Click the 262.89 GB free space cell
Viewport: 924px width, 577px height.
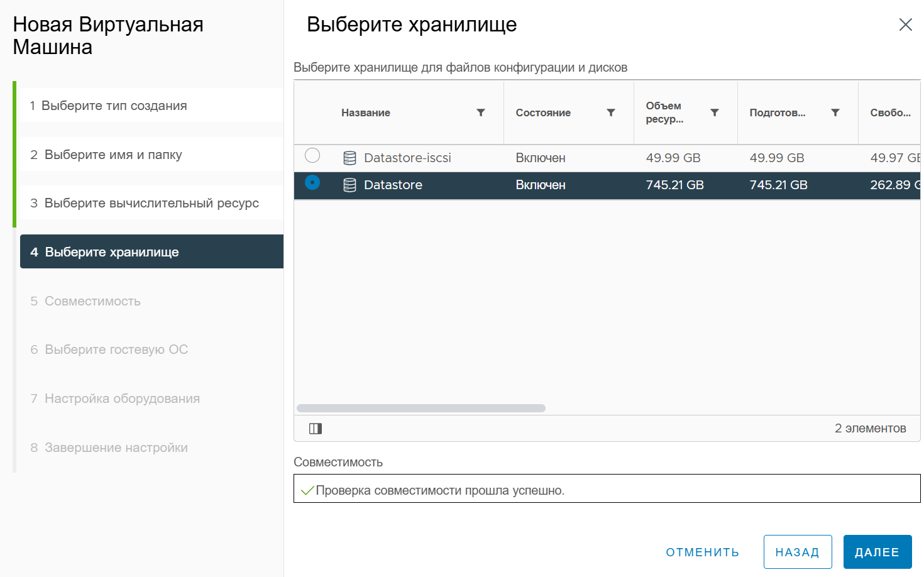895,185
